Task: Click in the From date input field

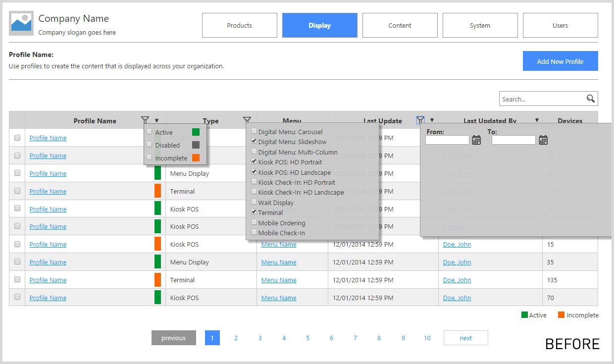Action: click(447, 140)
